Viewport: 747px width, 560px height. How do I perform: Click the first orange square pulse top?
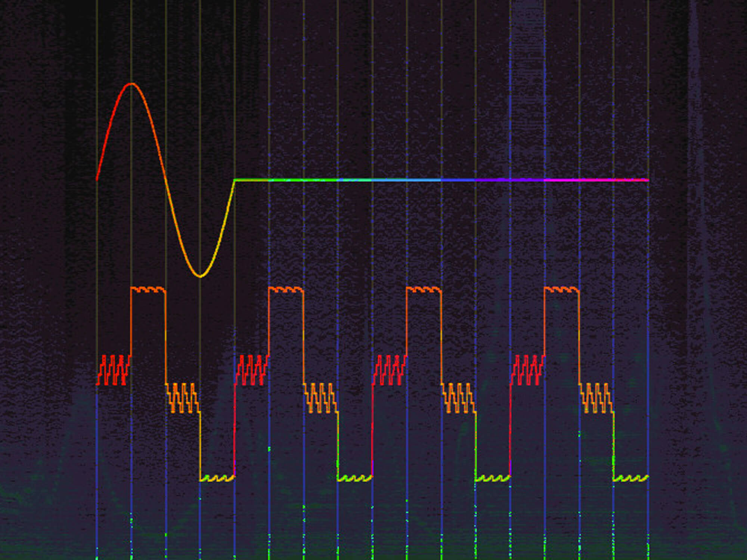(148, 289)
